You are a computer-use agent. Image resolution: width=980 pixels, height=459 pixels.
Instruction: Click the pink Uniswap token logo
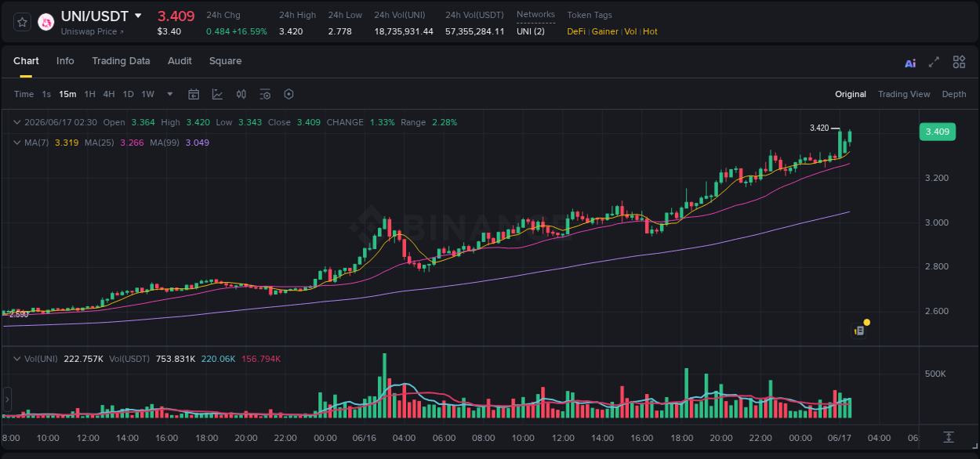tap(45, 23)
